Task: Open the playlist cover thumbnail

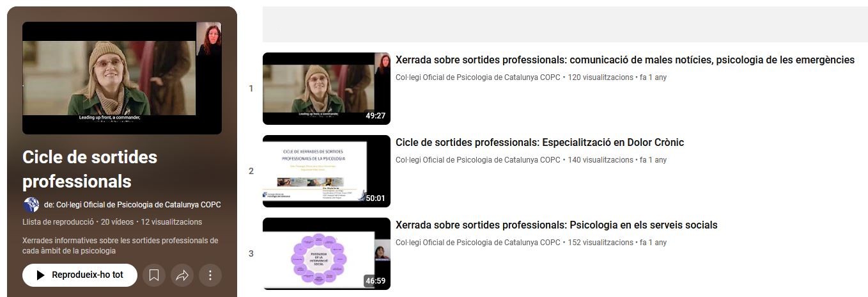Action: [x=121, y=78]
